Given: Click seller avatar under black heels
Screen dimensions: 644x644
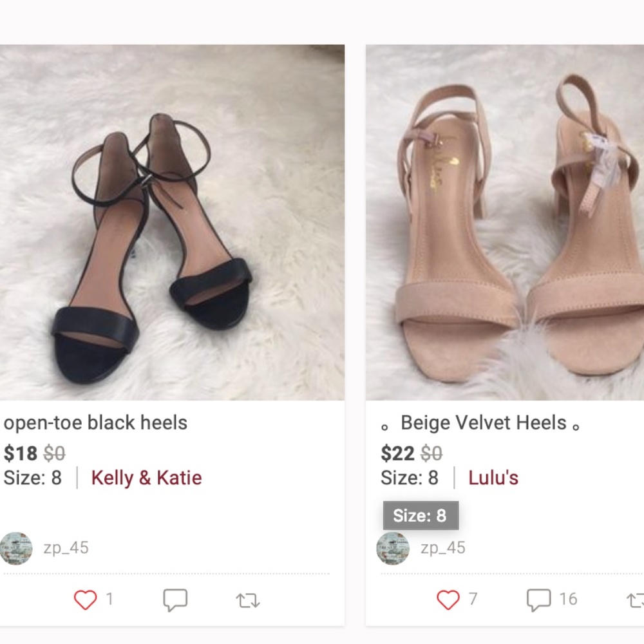Looking at the screenshot, I should pos(16,548).
